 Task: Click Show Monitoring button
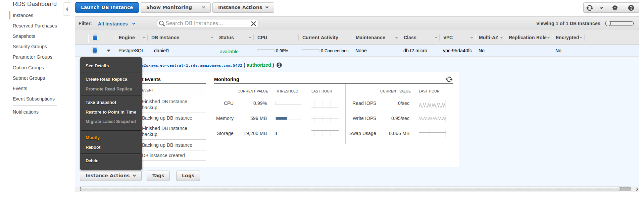(x=169, y=7)
